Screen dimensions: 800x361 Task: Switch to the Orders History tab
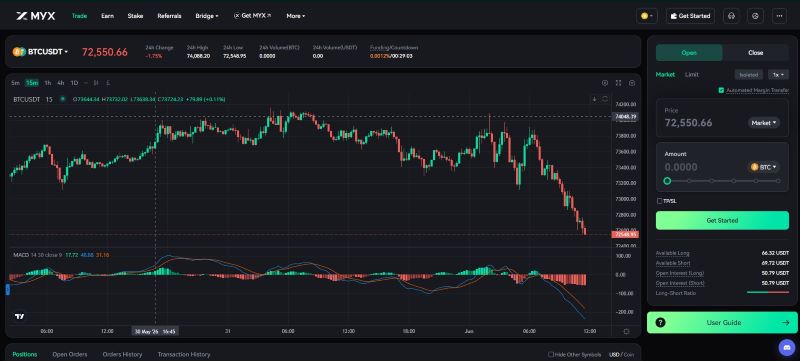coord(122,354)
